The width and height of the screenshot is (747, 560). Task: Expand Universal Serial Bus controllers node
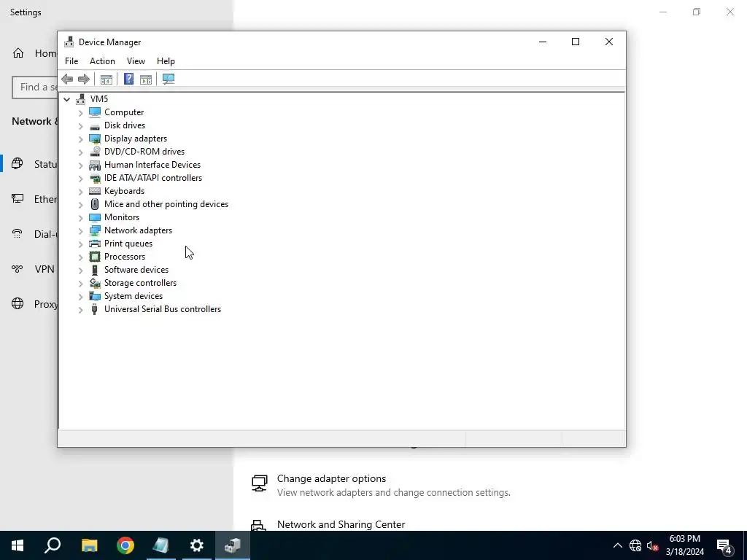point(80,309)
